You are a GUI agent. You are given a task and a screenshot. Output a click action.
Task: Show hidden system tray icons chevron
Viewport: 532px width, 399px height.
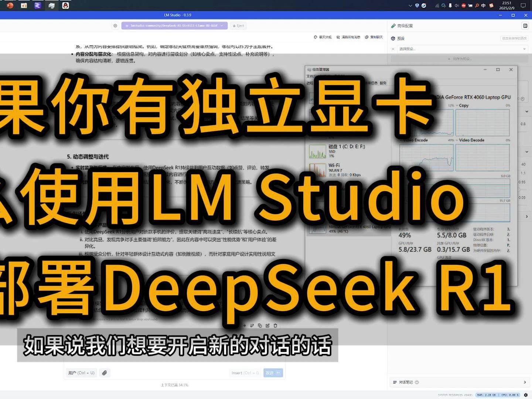coord(410,6)
